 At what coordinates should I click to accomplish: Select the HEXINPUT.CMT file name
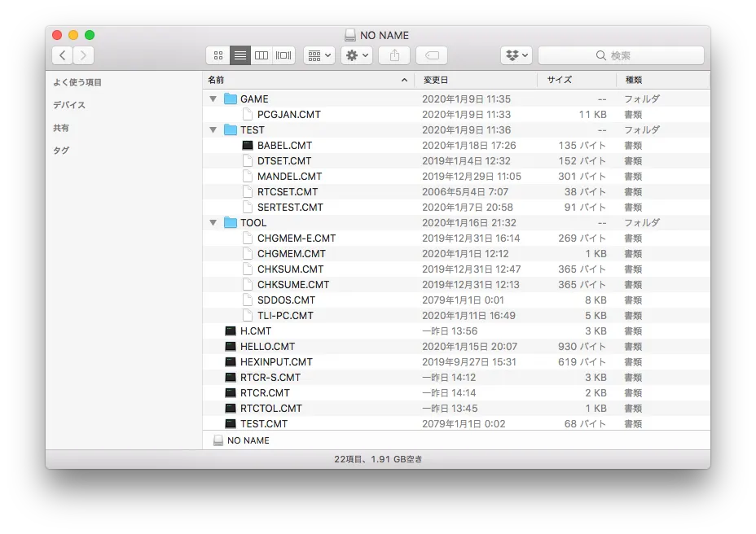coord(276,361)
